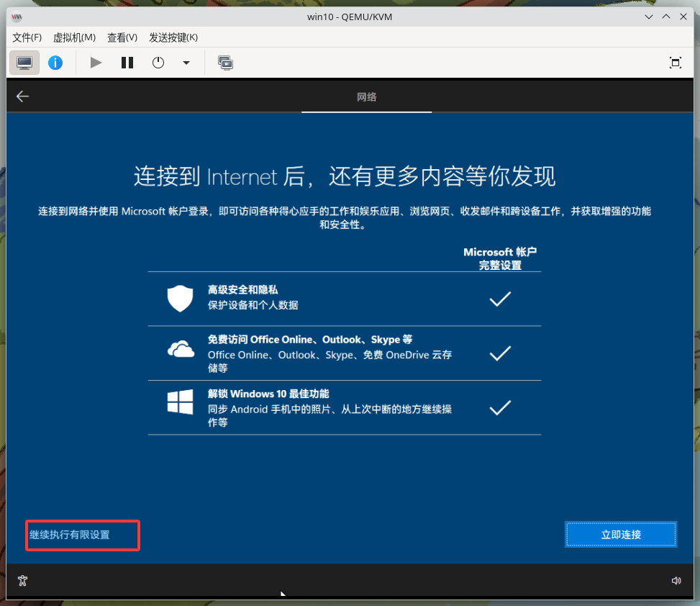This screenshot has width=700, height=606.
Task: Open the 查看(V) menu
Action: [122, 37]
